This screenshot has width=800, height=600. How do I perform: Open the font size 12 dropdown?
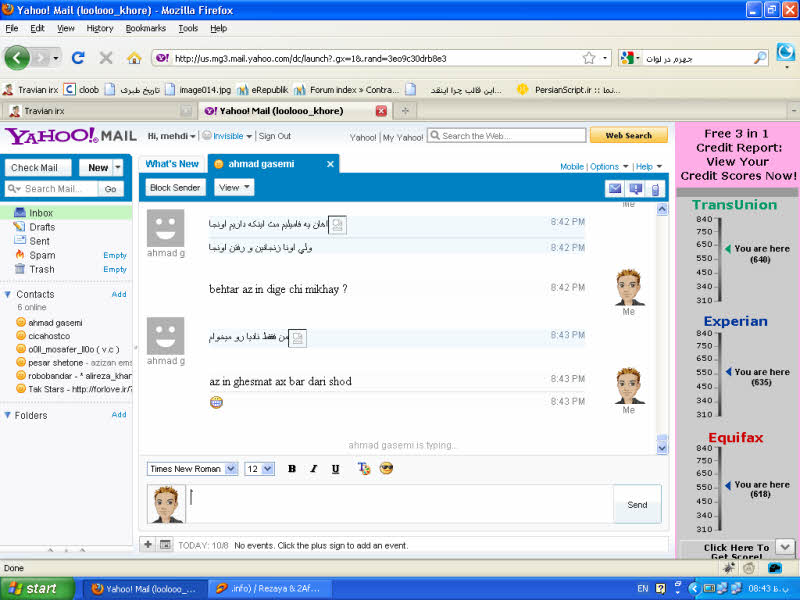coord(259,468)
